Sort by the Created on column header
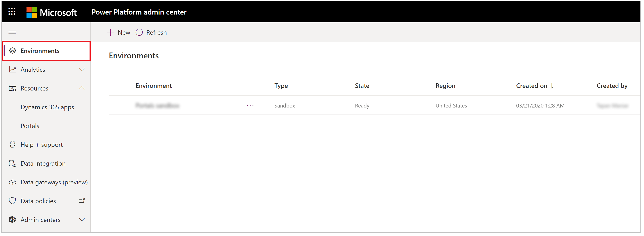The width and height of the screenshot is (644, 236). pos(531,86)
